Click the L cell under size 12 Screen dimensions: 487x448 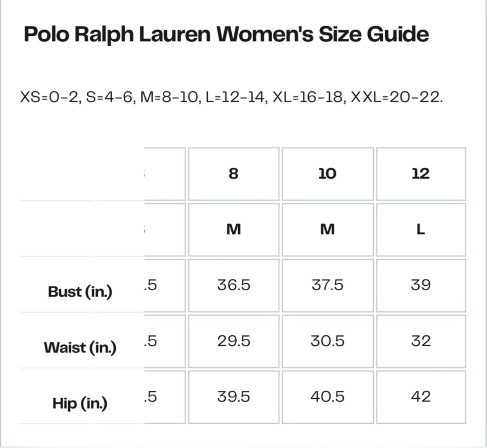421,230
